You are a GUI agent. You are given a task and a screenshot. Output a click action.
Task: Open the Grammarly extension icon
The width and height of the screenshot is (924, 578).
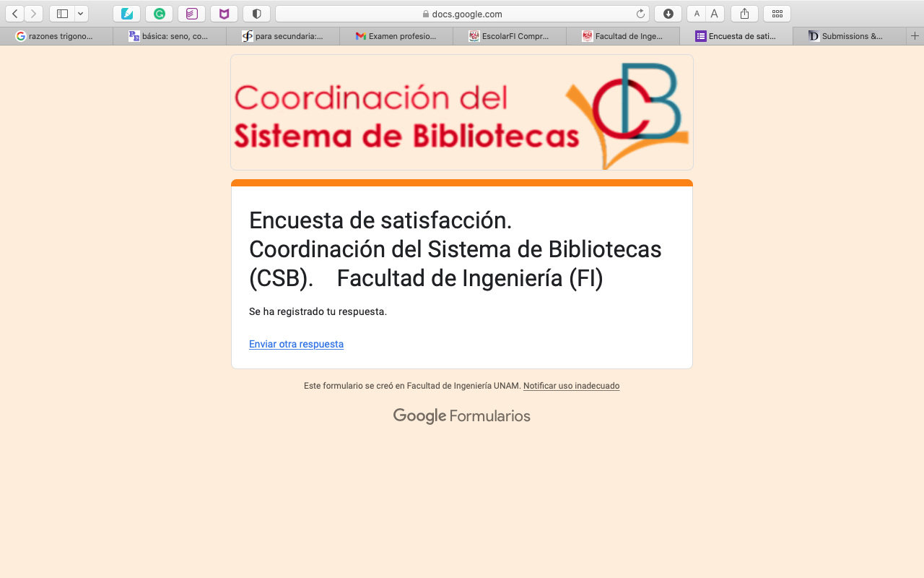click(x=160, y=14)
